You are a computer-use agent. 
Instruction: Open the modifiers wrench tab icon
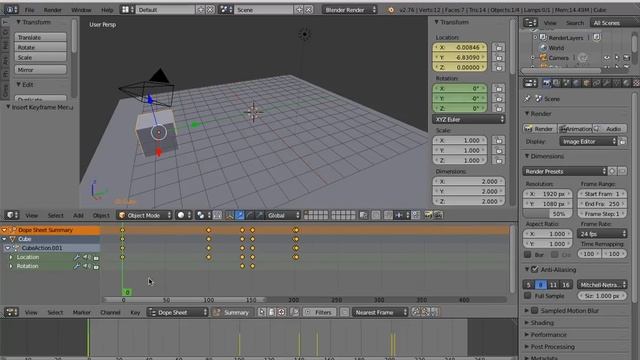tap(606, 83)
